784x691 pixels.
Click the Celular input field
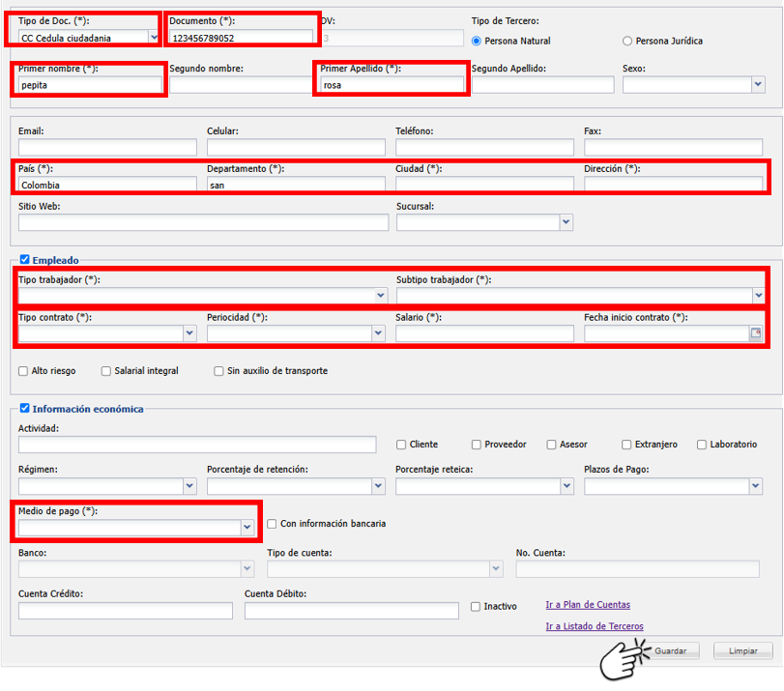coord(296,148)
